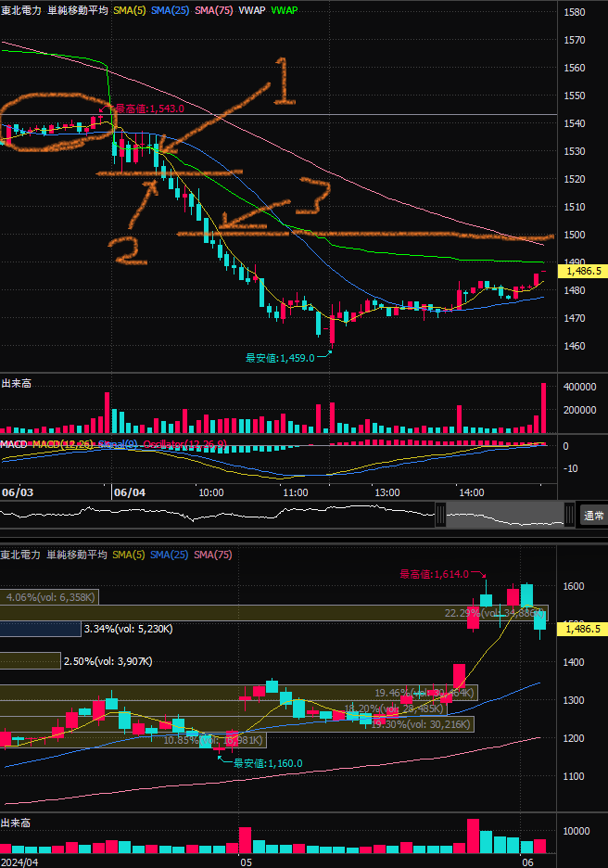
Task: Select the 最安値:1,160.0 low marker
Action: (268, 763)
